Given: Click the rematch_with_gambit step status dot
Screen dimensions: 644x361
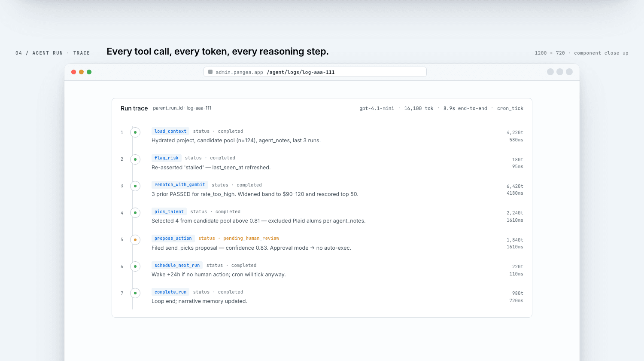Looking at the screenshot, I should (x=135, y=186).
